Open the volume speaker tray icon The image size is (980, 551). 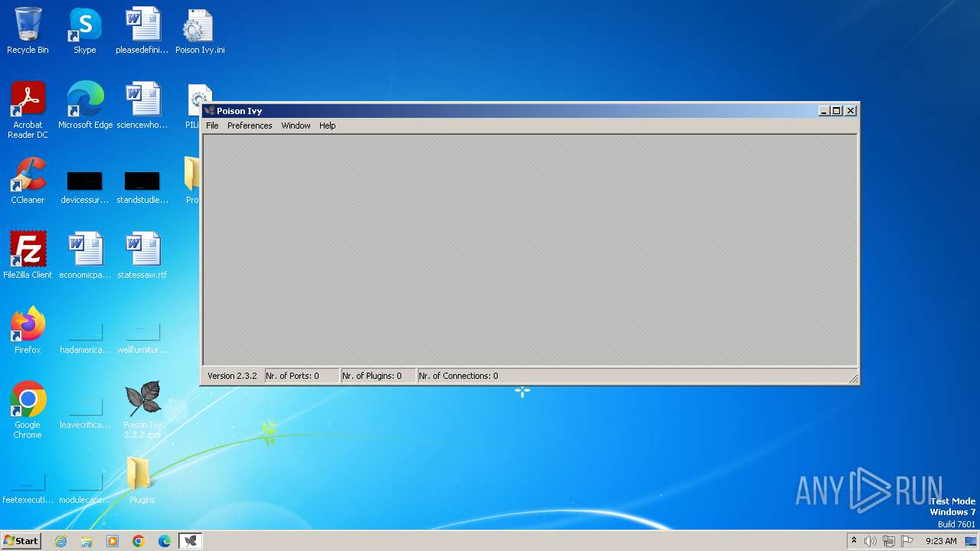point(870,541)
